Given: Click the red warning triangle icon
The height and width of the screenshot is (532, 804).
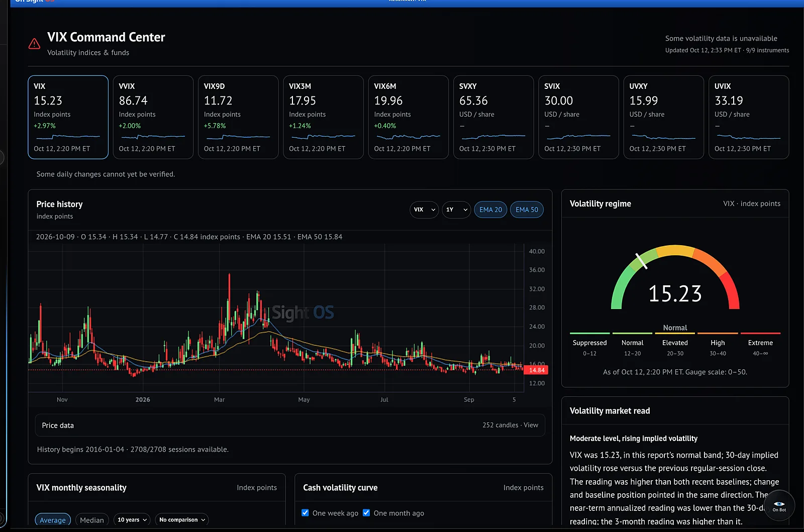Looking at the screenshot, I should [34, 44].
